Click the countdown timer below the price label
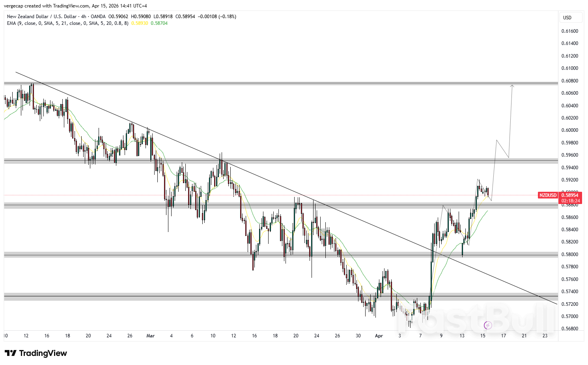The image size is (588, 365). [x=569, y=200]
